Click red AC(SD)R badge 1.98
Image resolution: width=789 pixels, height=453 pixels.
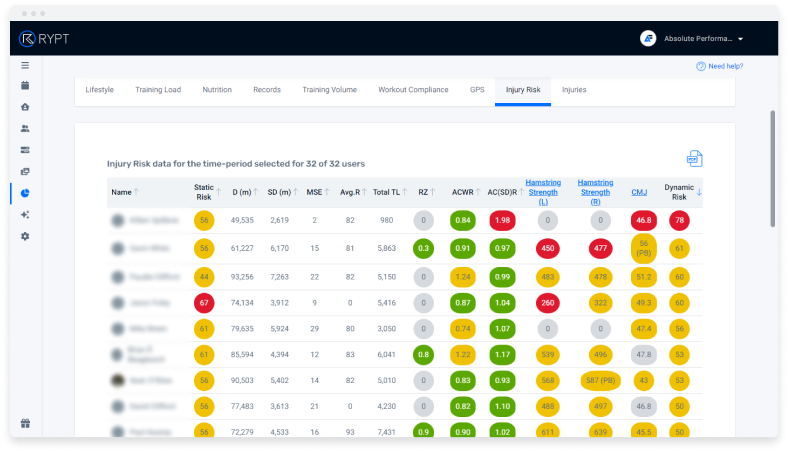[502, 220]
